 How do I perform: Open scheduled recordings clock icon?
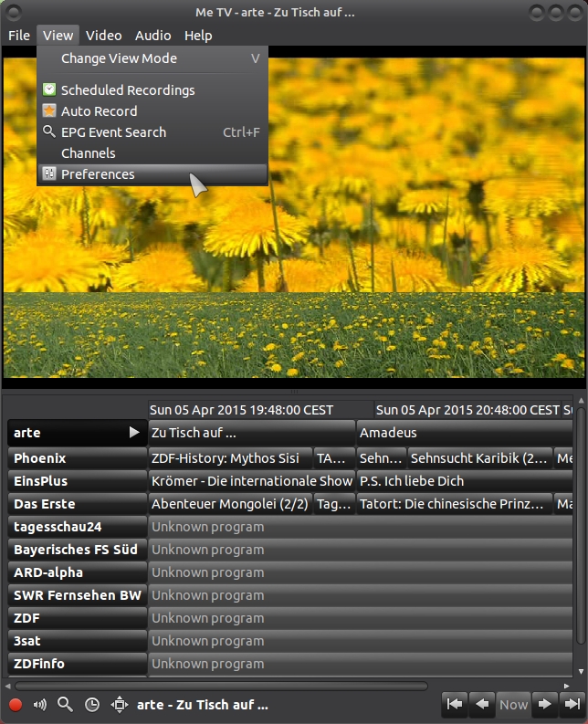92,705
